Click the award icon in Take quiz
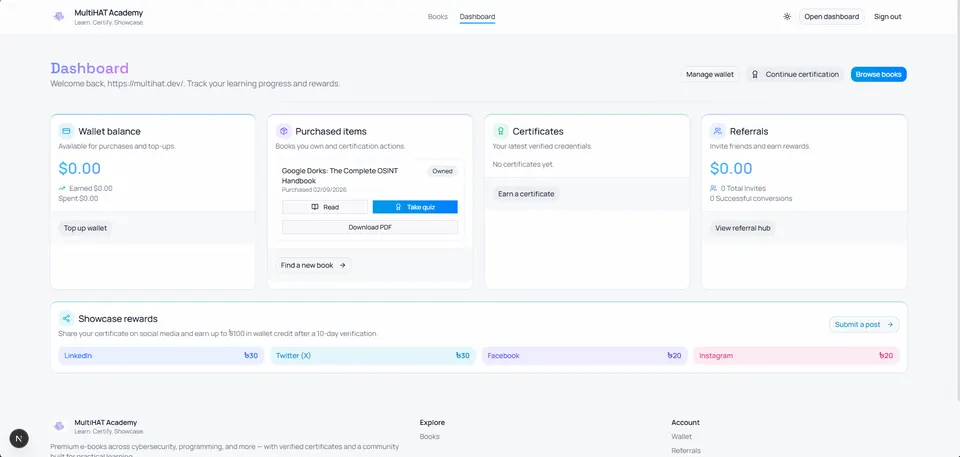The image size is (960, 457). pos(398,207)
